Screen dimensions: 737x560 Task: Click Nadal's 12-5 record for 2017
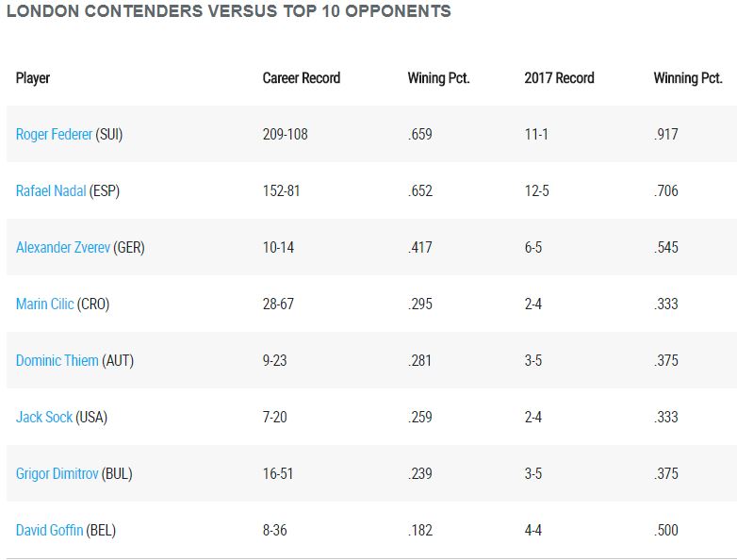coord(536,191)
